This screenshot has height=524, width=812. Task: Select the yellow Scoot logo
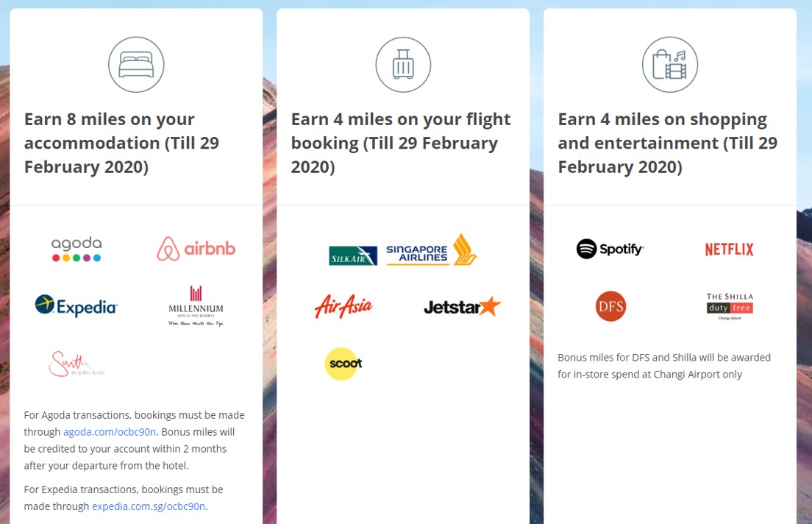coord(343,364)
